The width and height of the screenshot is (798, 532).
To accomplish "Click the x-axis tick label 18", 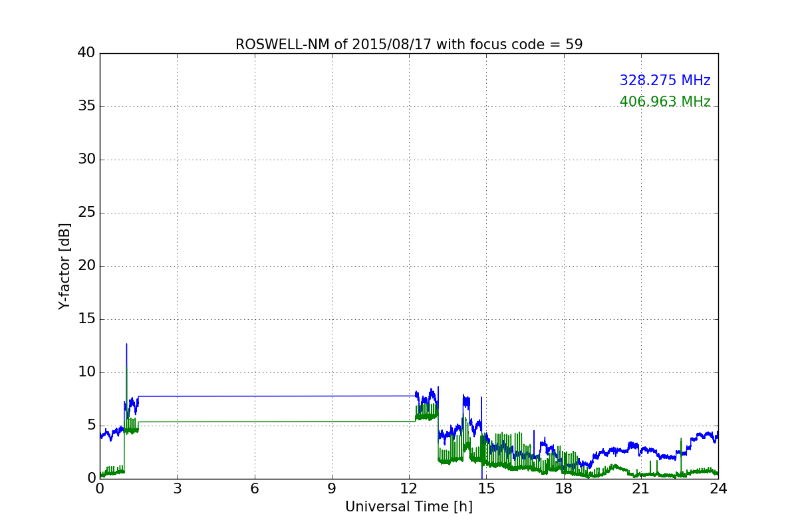I will tap(563, 488).
